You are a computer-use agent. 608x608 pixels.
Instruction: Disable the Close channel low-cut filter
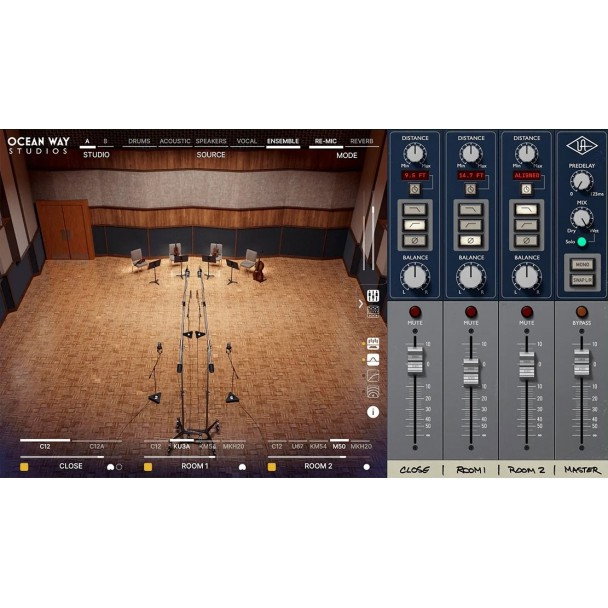415,225
